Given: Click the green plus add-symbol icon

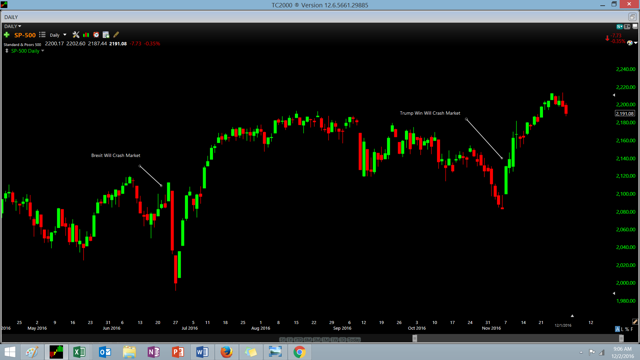Looking at the screenshot, I should click(7, 35).
